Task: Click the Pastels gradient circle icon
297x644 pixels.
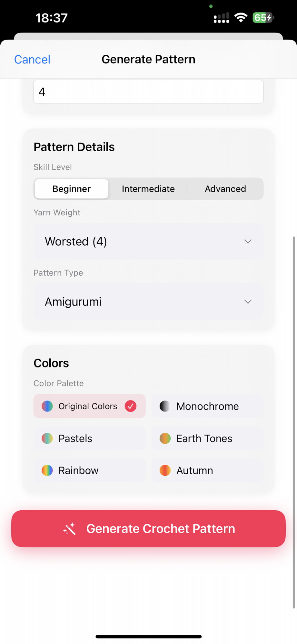Action: pyautogui.click(x=47, y=438)
